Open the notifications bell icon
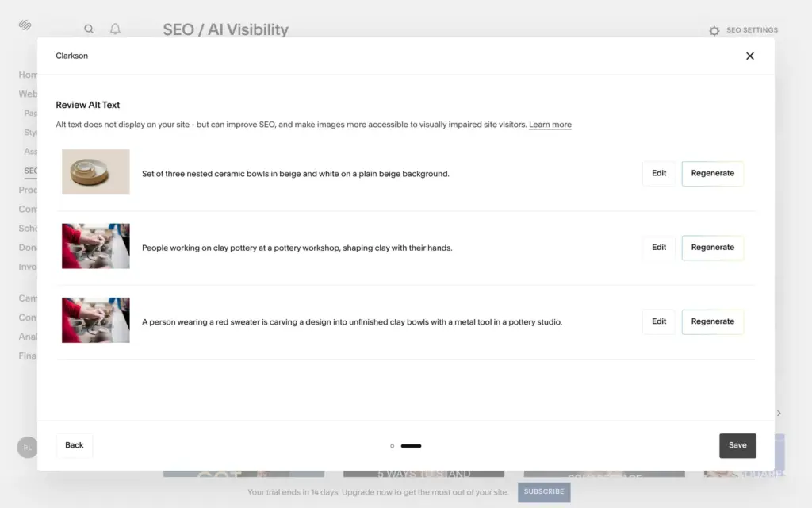This screenshot has width=812, height=508. (x=115, y=29)
